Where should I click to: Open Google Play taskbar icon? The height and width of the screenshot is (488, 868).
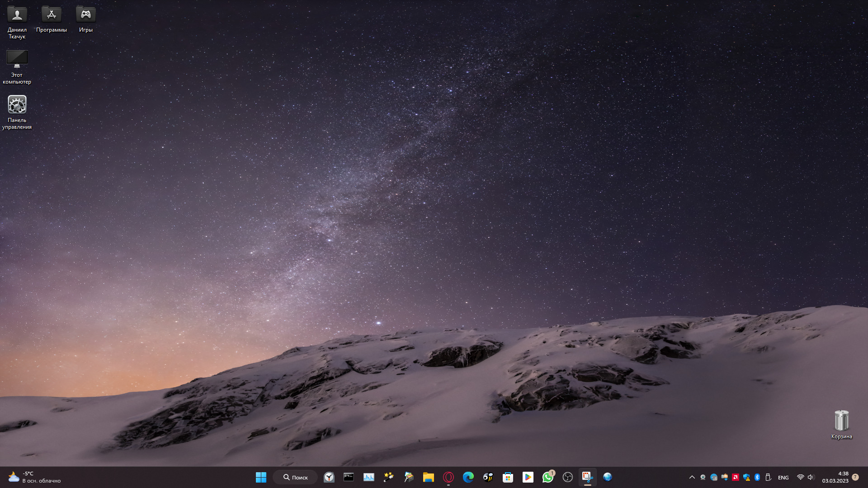[x=528, y=477]
